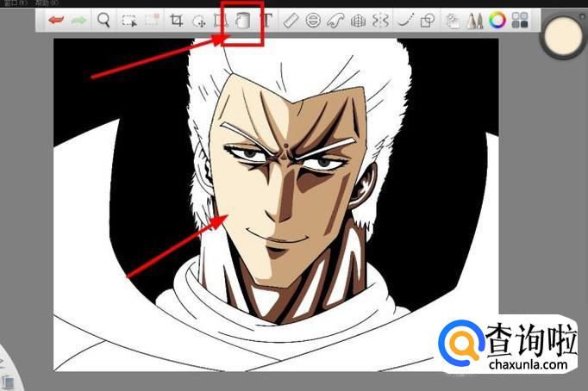Undo the last stroke with the red arrow
The image size is (588, 391).
56,20
